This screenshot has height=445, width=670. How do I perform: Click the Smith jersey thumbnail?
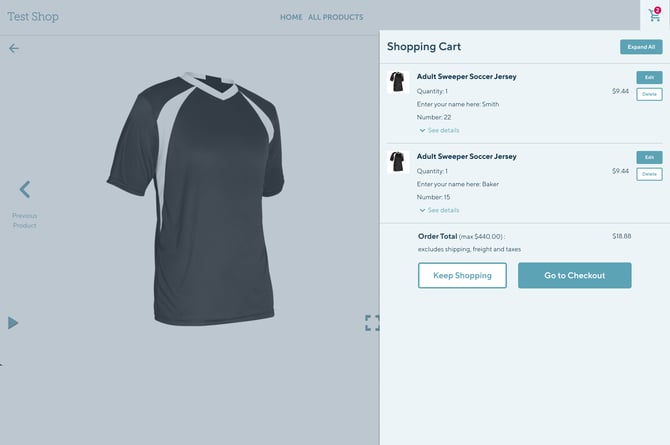point(398,82)
